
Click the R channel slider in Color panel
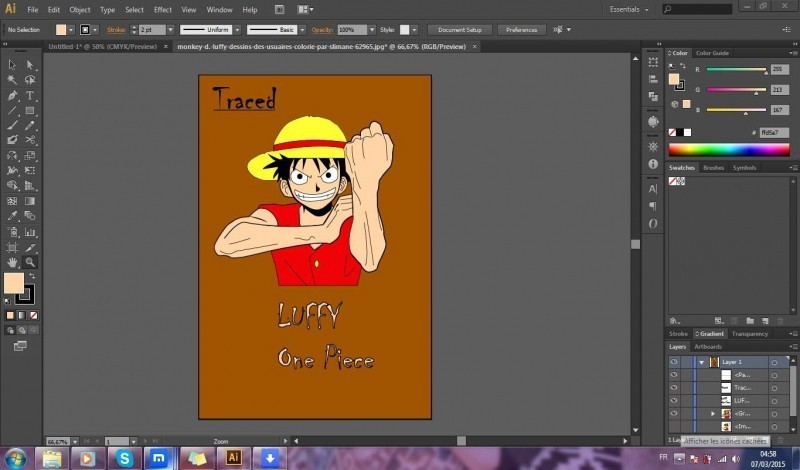click(736, 69)
